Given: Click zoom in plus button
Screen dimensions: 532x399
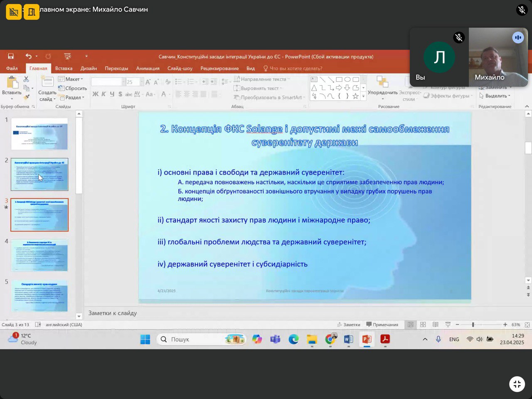Looking at the screenshot, I should [505, 325].
